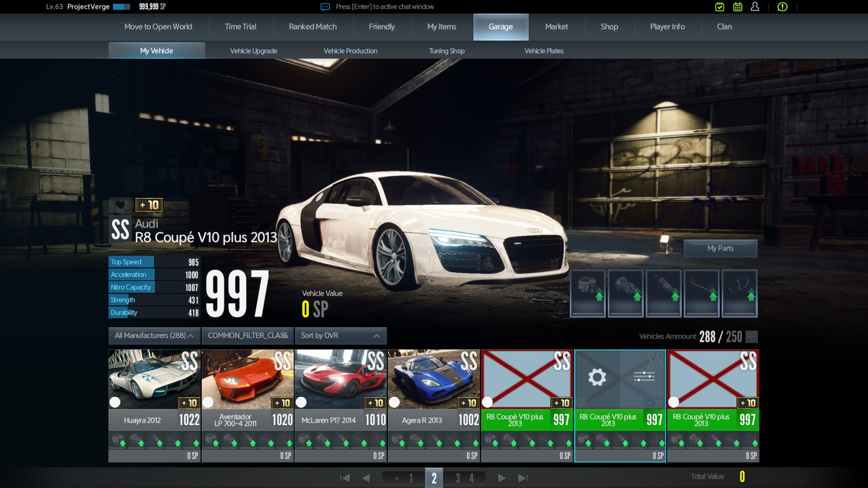868x488 pixels.
Task: Select the nitro tank part slot
Action: (x=664, y=293)
